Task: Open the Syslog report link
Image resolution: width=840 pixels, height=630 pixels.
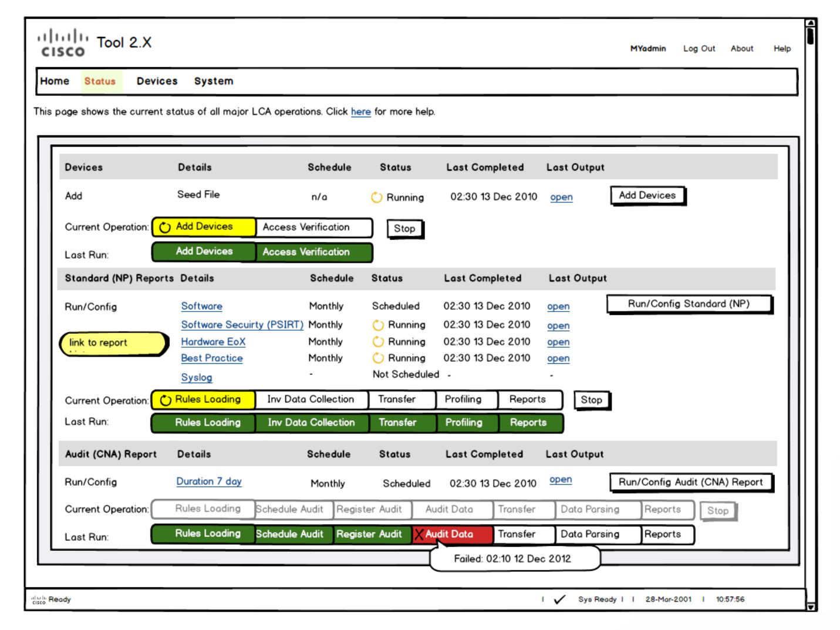Action: coord(197,378)
